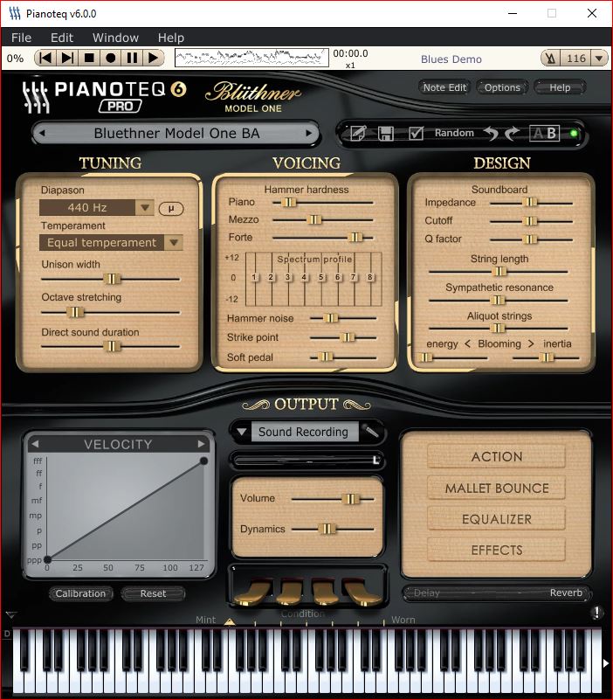Adjust the Hammer noise slider
Image resolution: width=613 pixels, height=700 pixels.
pos(331,318)
